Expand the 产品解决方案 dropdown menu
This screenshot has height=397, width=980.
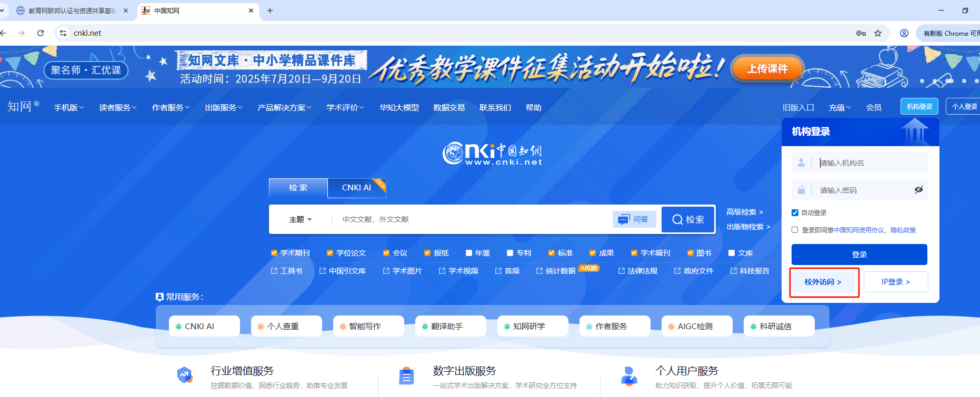[285, 107]
